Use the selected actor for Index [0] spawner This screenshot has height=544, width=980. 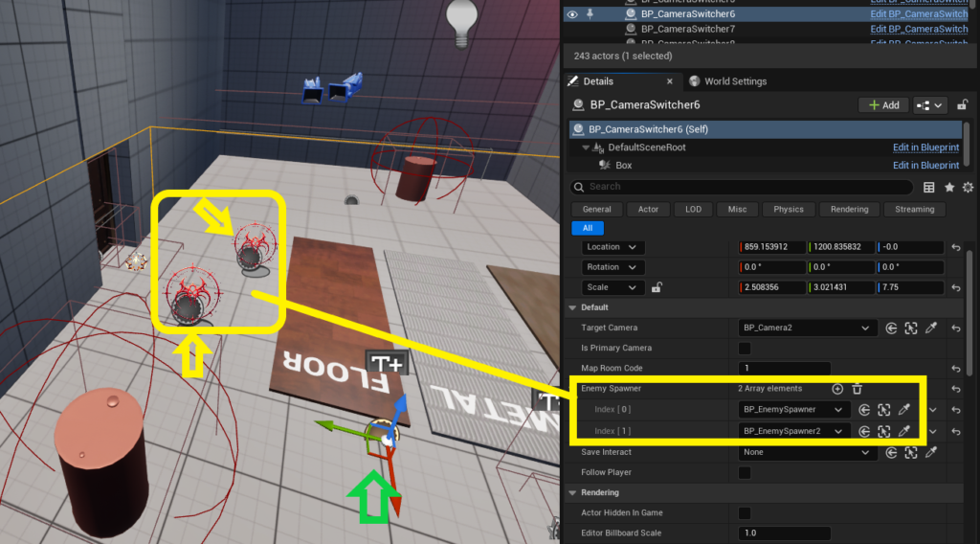(x=864, y=410)
